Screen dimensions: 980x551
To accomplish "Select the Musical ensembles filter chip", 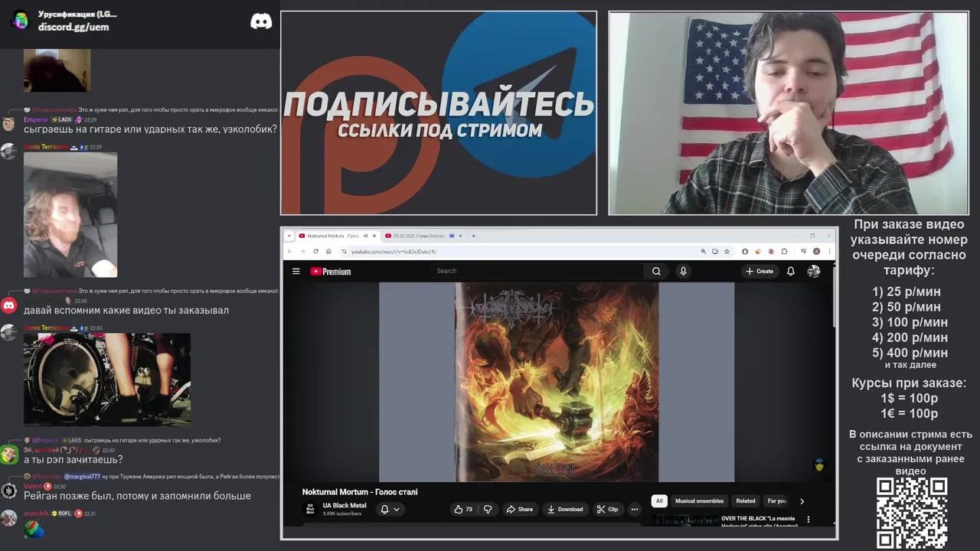I will click(699, 501).
